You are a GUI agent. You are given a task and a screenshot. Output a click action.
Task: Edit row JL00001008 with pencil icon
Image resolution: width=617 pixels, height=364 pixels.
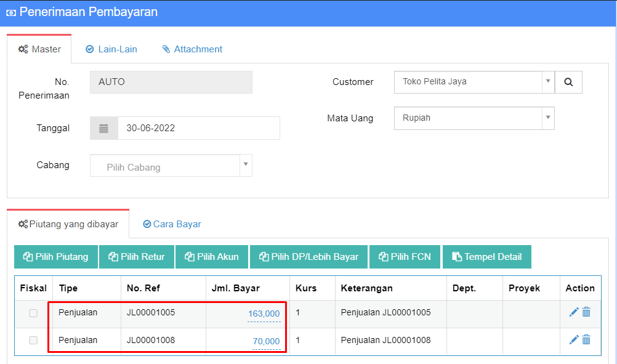[x=574, y=339]
